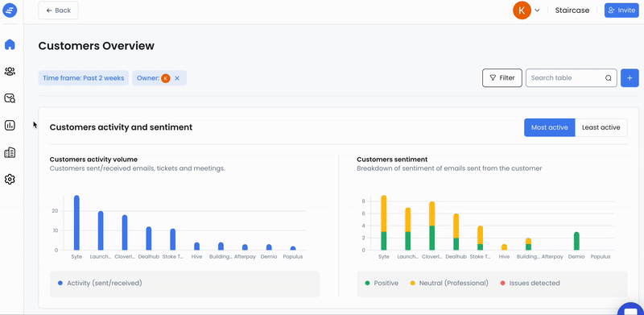The height and width of the screenshot is (315, 644).
Task: Click the Owner filter chip avatar
Action: tap(166, 78)
